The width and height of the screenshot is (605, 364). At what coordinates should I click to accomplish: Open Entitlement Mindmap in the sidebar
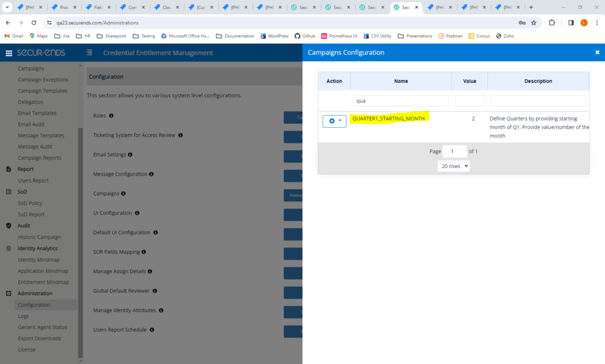tap(44, 282)
